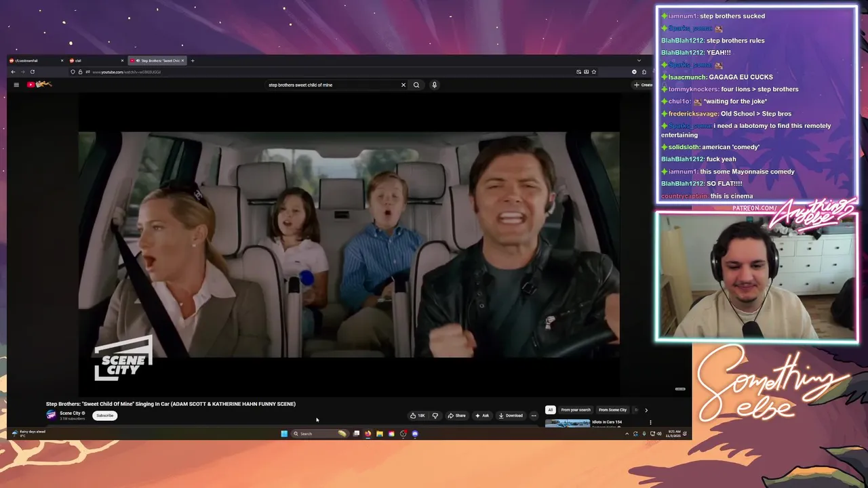
Task: Click the site lock icon in address bar
Action: coord(80,72)
